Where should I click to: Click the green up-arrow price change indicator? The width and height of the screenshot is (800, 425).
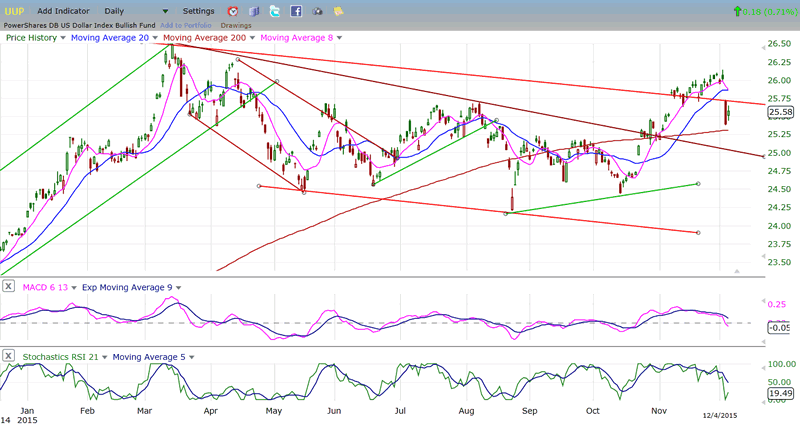[738, 11]
